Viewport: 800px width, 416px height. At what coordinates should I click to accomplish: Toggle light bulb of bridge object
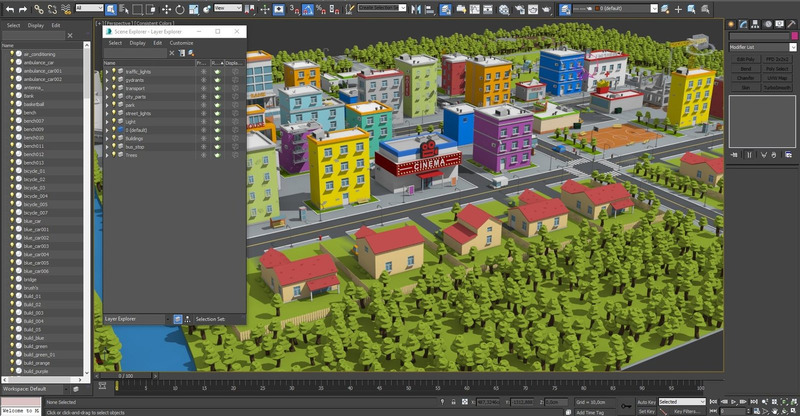(x=12, y=279)
